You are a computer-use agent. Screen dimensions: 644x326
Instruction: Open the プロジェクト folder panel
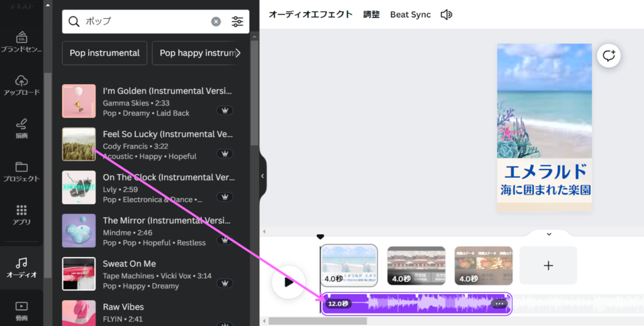coord(21,171)
